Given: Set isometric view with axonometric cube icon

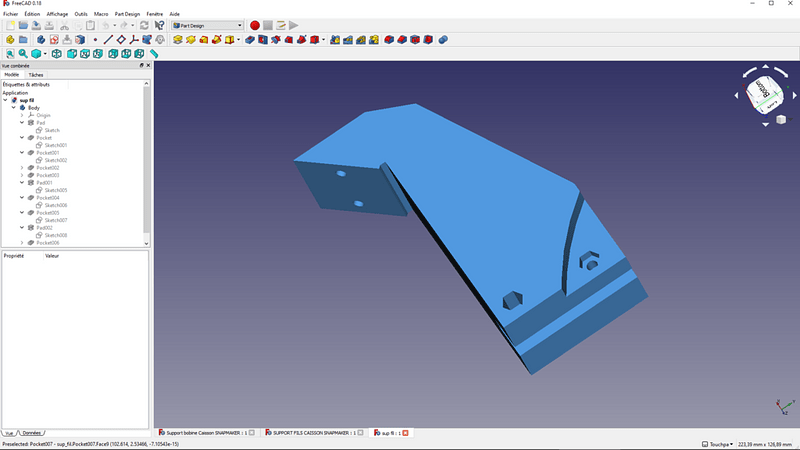Looking at the screenshot, I should pyautogui.click(x=57, y=54).
